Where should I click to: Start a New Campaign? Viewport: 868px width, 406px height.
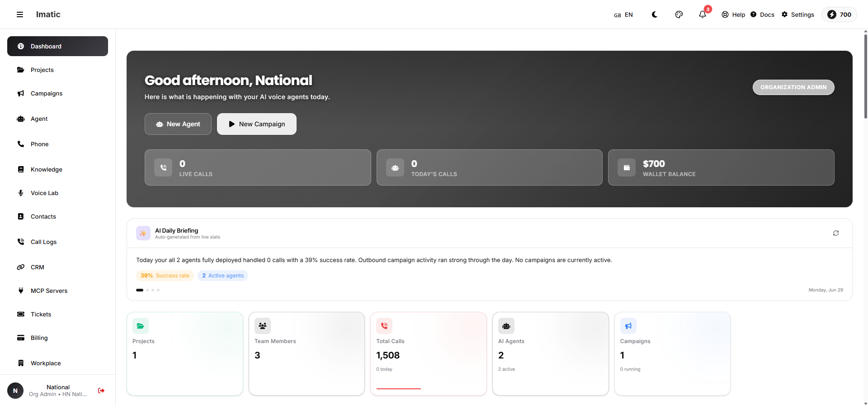click(257, 124)
